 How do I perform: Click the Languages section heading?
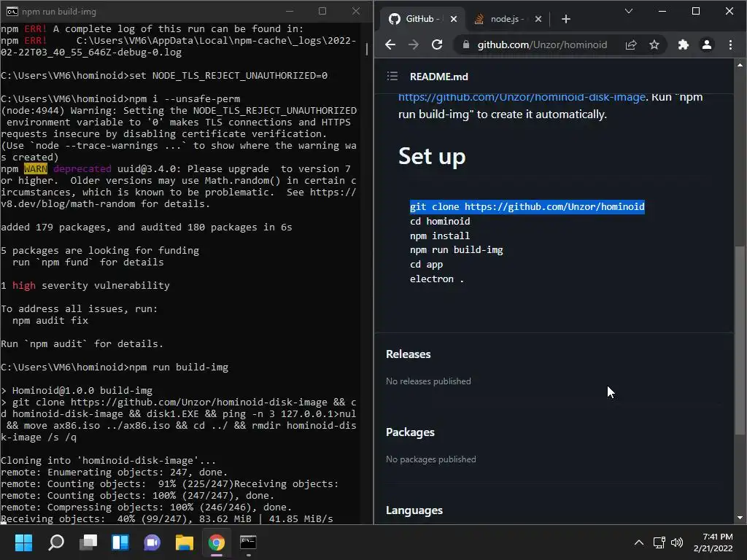pyautogui.click(x=414, y=510)
